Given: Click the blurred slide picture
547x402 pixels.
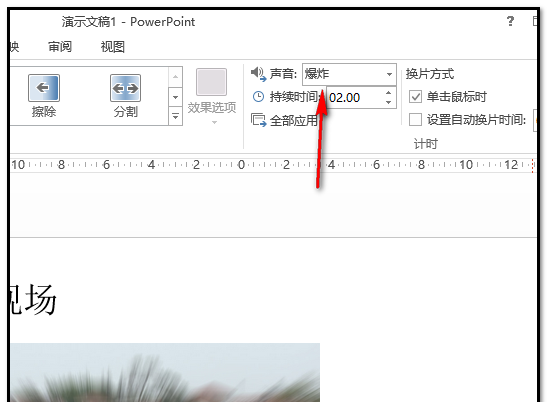Looking at the screenshot, I should (165, 372).
